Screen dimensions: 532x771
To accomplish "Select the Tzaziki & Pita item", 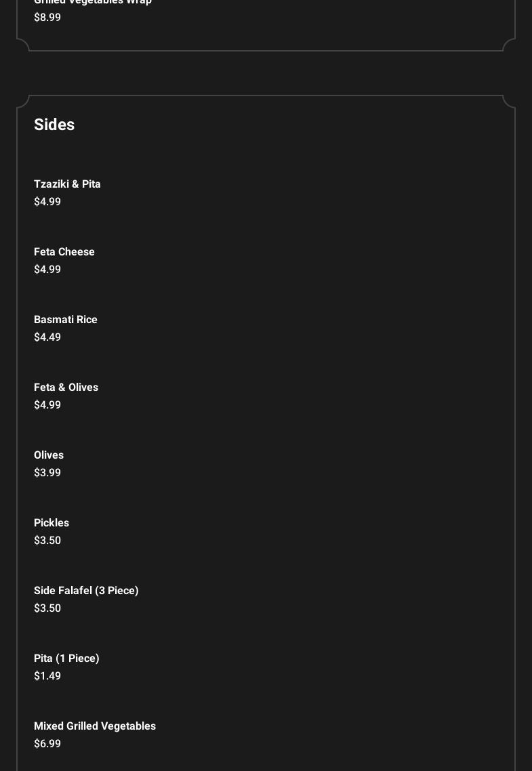I will coord(67,184).
